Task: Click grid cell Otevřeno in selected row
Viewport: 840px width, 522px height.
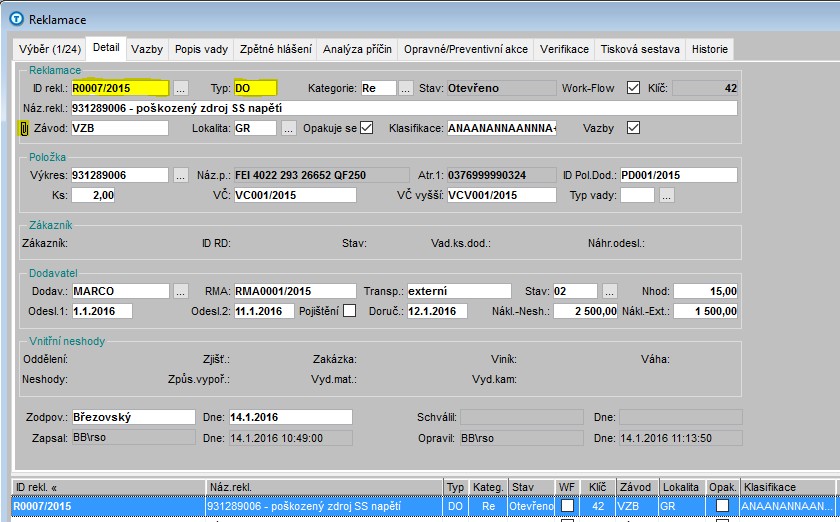Action: tap(531, 506)
